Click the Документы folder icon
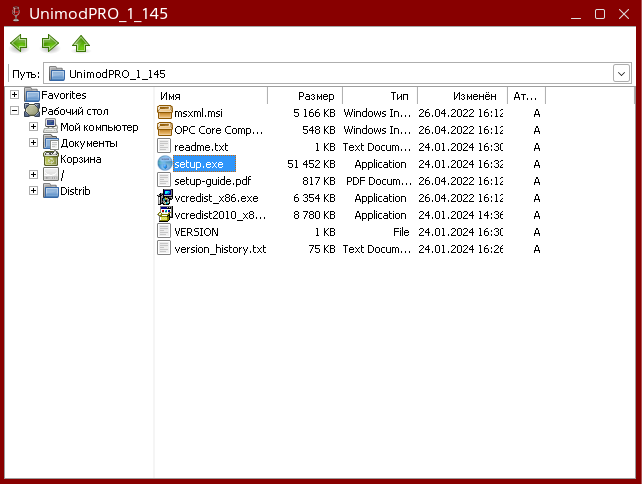Viewport: 642px width, 484px height. [x=51, y=142]
